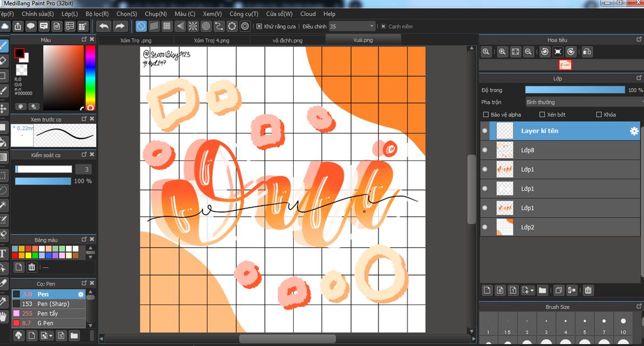Select the Pen tẩy brush

tap(48, 313)
